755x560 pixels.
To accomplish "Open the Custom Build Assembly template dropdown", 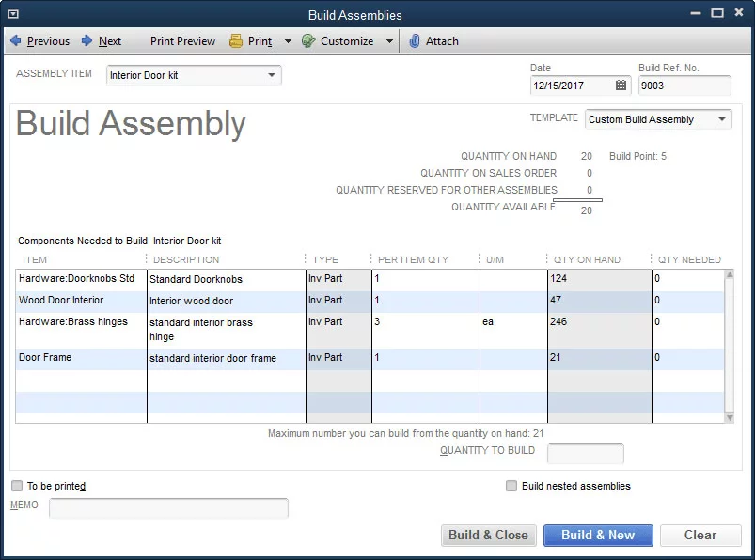I will 722,119.
